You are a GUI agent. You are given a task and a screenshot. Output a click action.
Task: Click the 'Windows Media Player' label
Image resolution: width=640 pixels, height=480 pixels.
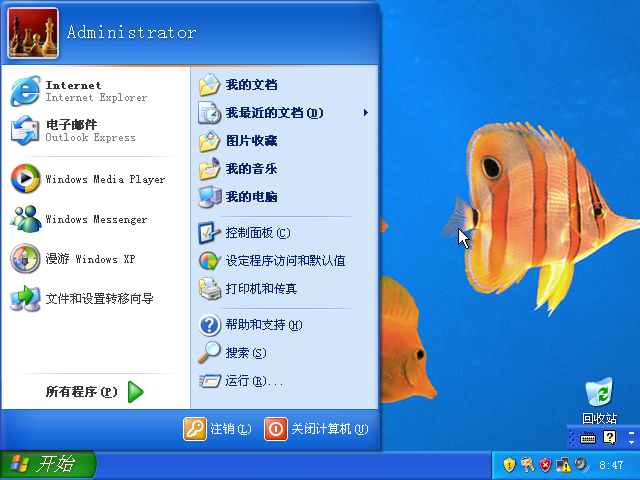tap(105, 179)
